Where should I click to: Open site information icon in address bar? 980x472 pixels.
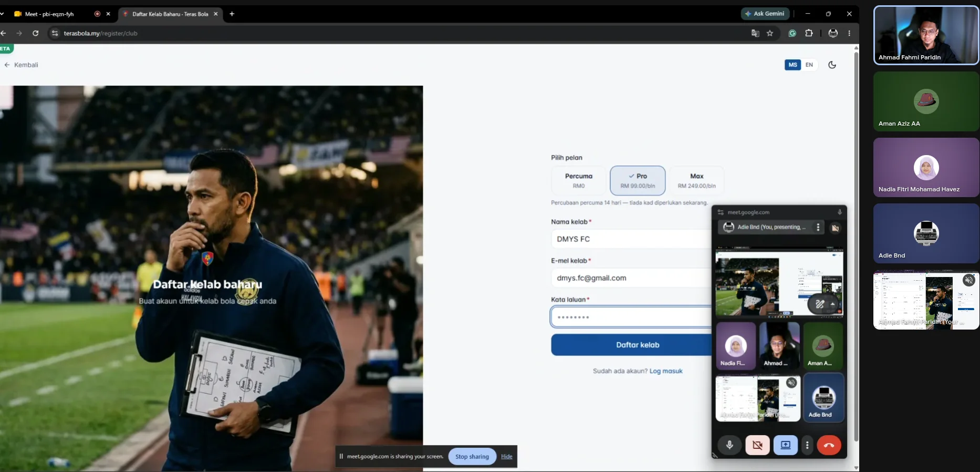(x=54, y=33)
